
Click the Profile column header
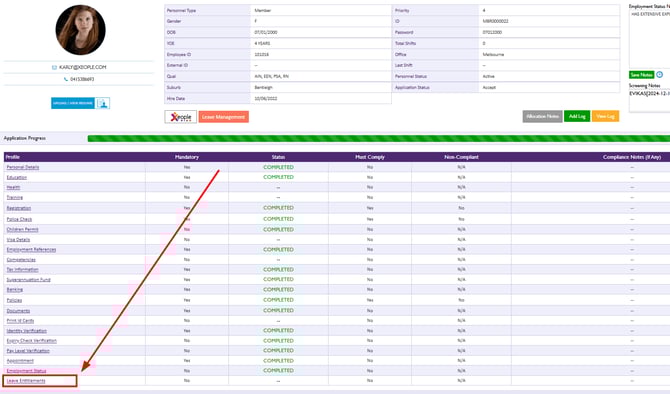tap(13, 157)
